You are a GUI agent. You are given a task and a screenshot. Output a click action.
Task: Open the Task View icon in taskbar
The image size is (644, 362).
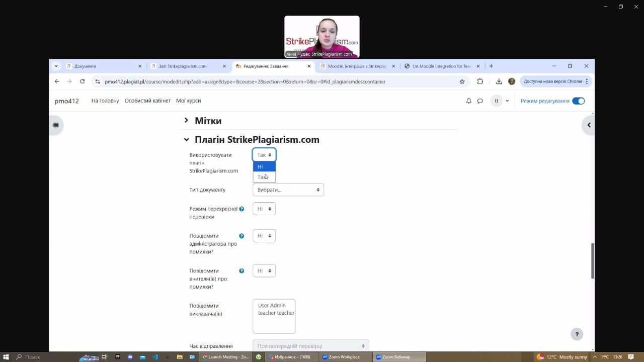click(105, 357)
